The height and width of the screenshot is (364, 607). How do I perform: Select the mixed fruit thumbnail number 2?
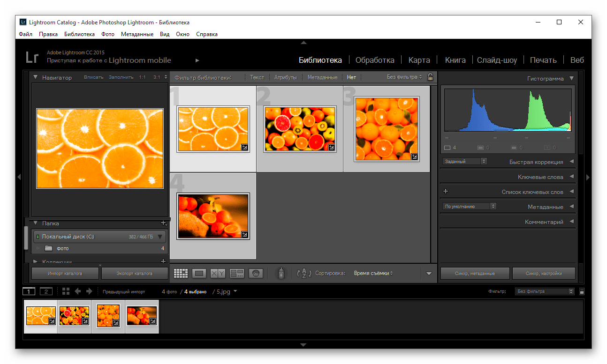click(300, 129)
